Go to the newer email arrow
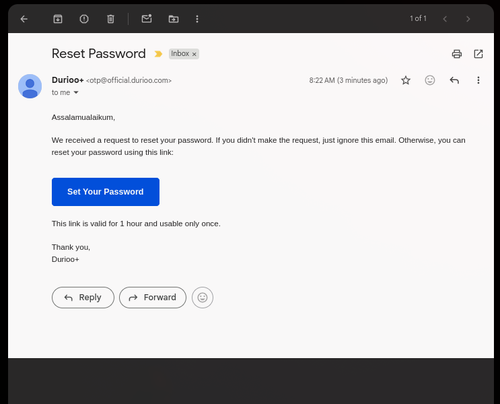 point(445,19)
